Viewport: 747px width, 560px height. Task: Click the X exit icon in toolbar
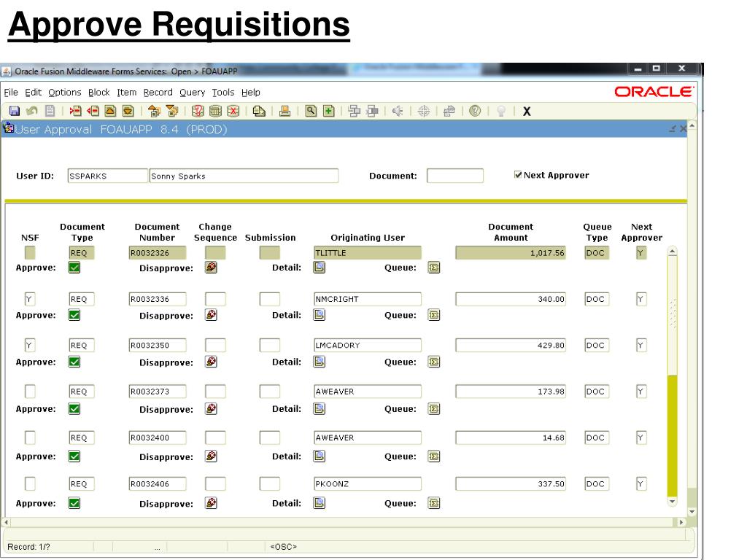point(527,112)
